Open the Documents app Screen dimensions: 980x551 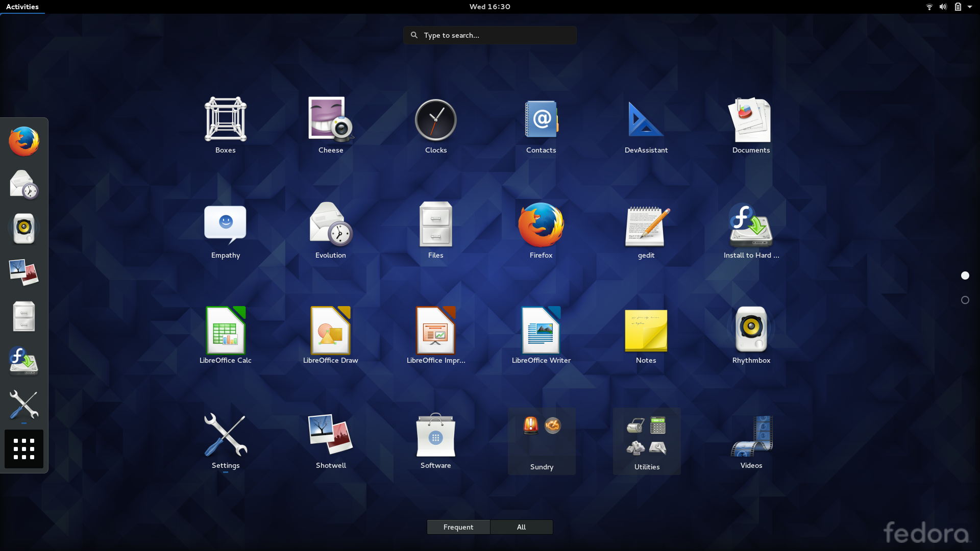coord(751,126)
